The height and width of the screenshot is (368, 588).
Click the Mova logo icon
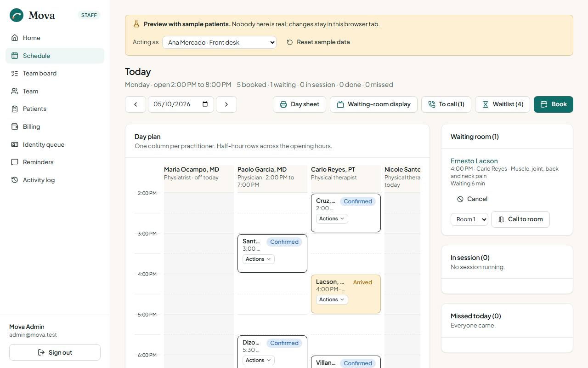click(17, 15)
